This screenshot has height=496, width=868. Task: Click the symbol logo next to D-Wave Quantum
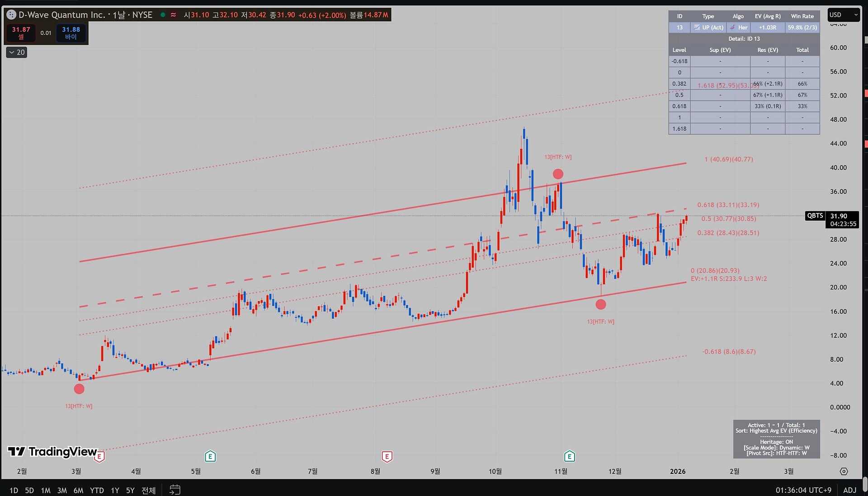(11, 15)
